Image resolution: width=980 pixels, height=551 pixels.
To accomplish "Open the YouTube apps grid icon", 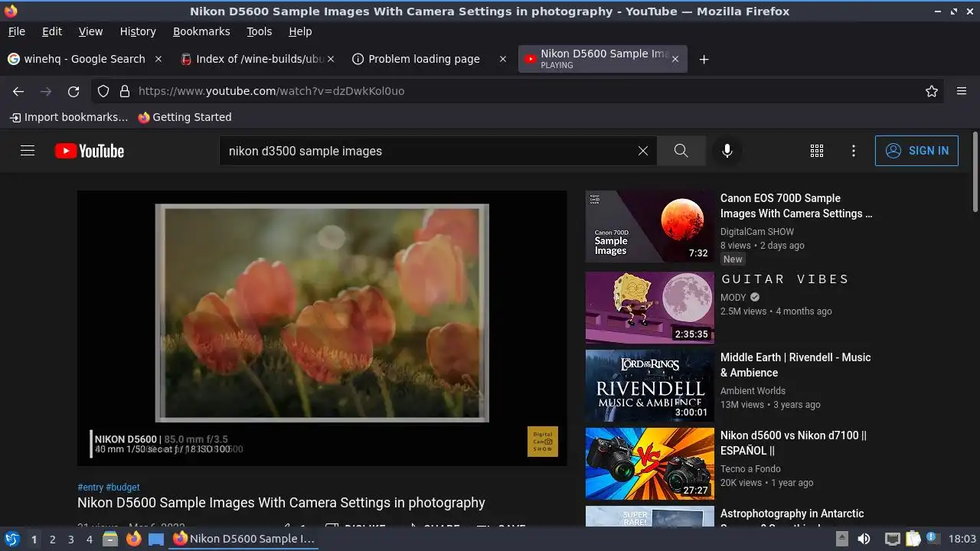I will click(817, 151).
